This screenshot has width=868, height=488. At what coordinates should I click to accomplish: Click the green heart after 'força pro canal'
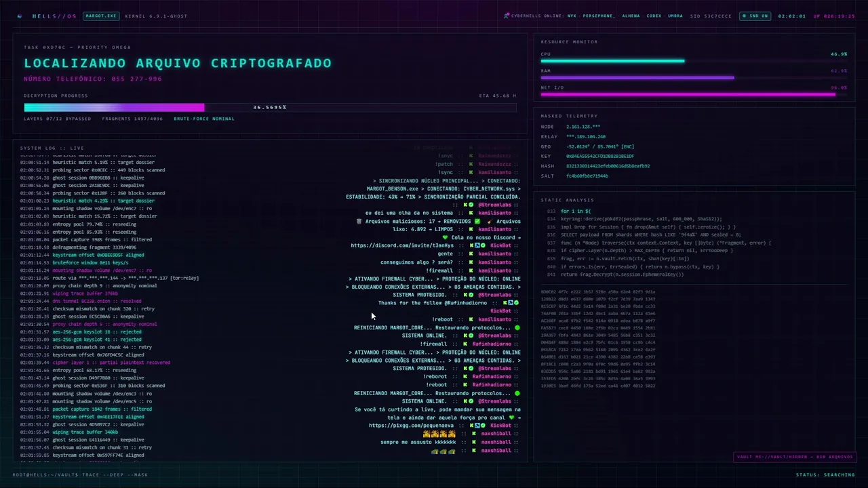click(x=511, y=418)
